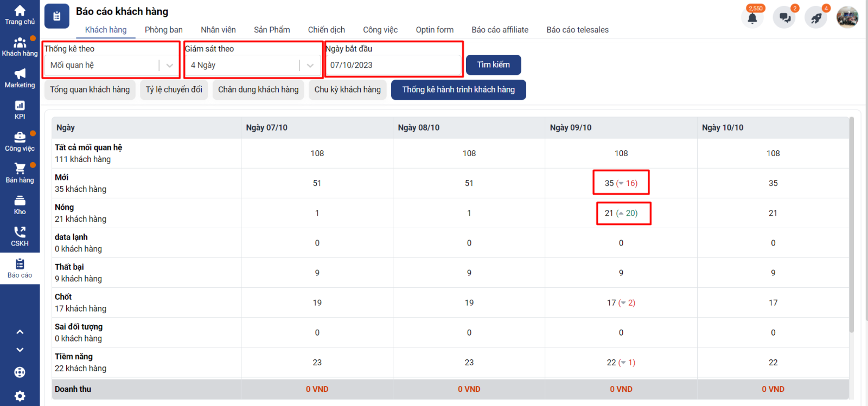Click the Ngày bắt đầu date field

[393, 66]
